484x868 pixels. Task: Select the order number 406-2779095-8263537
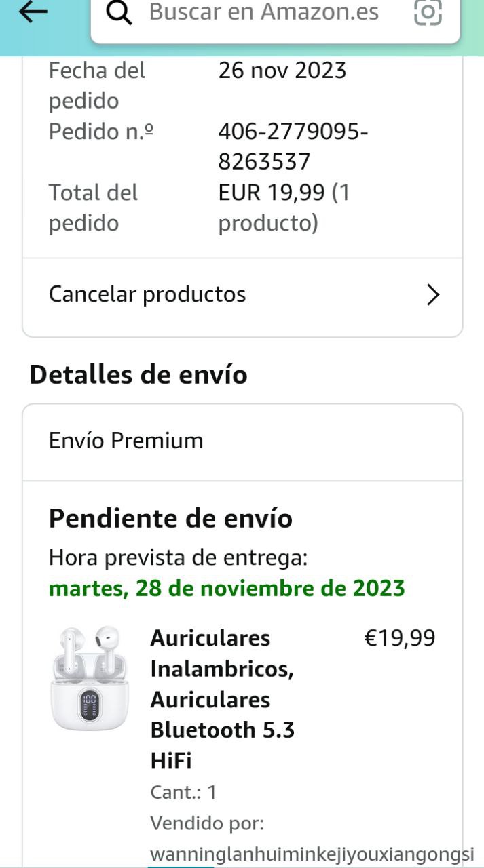coord(293,146)
